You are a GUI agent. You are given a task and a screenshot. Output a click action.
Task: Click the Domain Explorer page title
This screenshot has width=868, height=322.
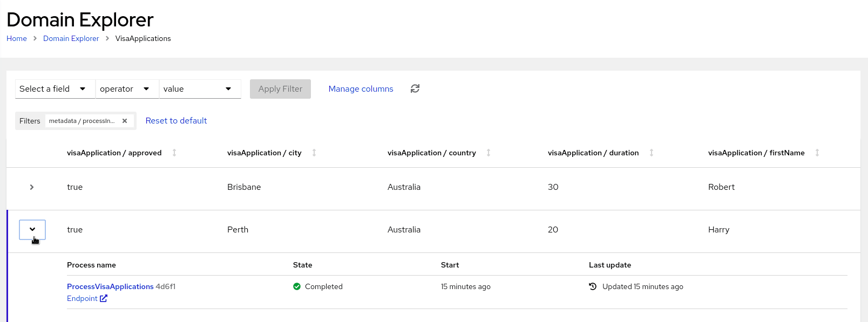pyautogui.click(x=80, y=20)
